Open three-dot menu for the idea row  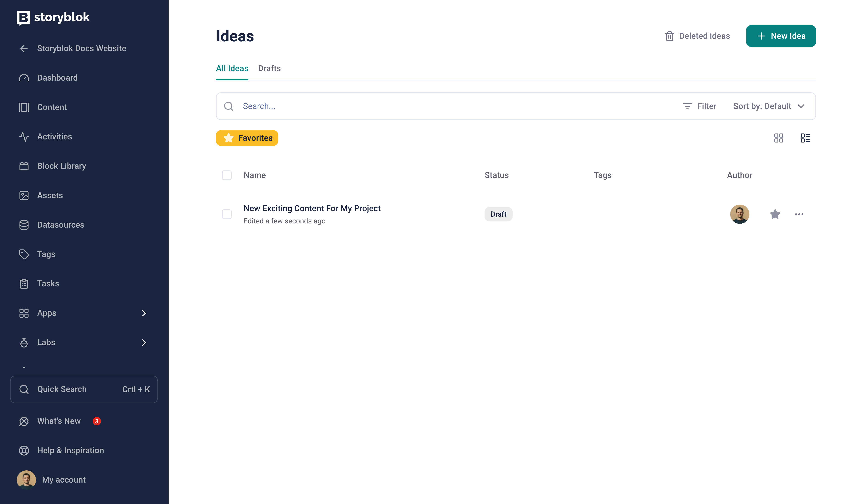click(799, 214)
